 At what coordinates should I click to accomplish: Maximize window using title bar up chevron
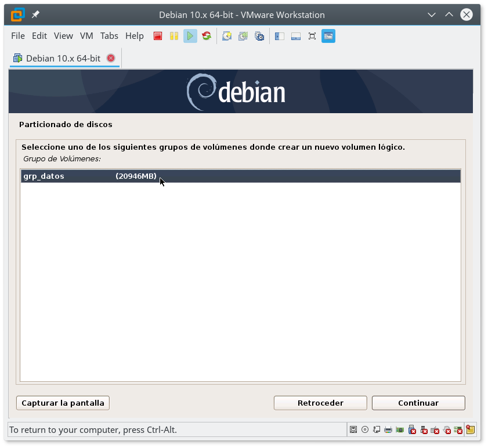click(449, 15)
